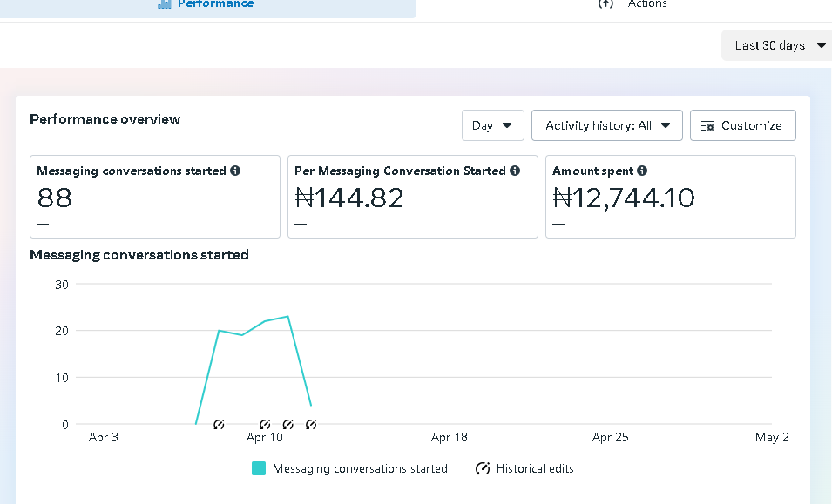The image size is (832, 504).
Task: Click info icon next to Per Messaging Conversation Started
Action: tap(515, 171)
